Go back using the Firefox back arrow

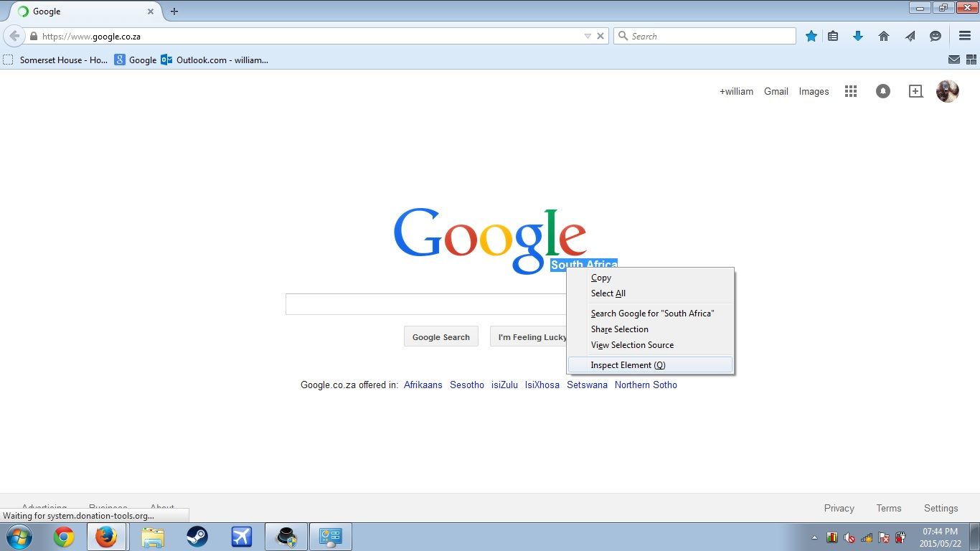(x=14, y=36)
